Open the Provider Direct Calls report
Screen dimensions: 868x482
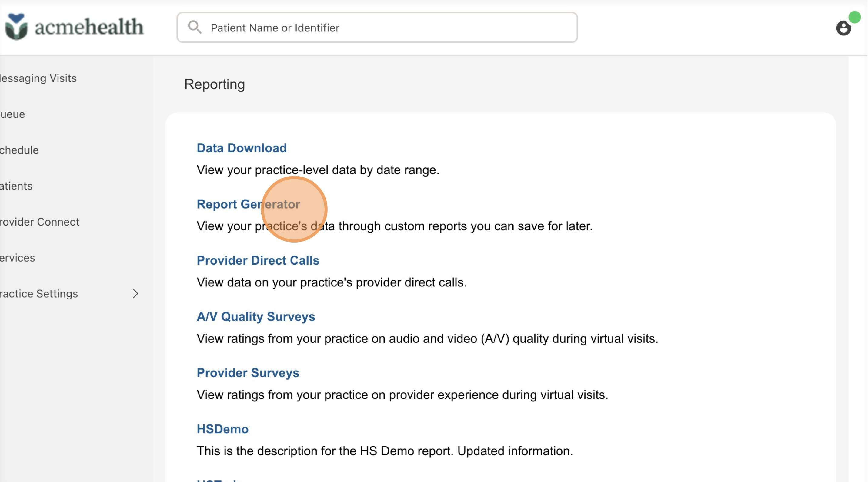[258, 260]
